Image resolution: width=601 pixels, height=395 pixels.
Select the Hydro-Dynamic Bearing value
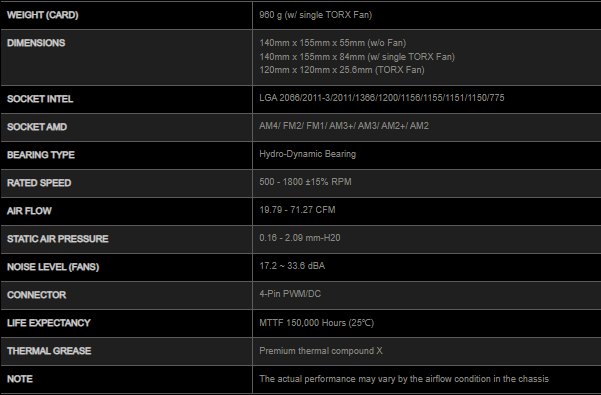pyautogui.click(x=307, y=154)
